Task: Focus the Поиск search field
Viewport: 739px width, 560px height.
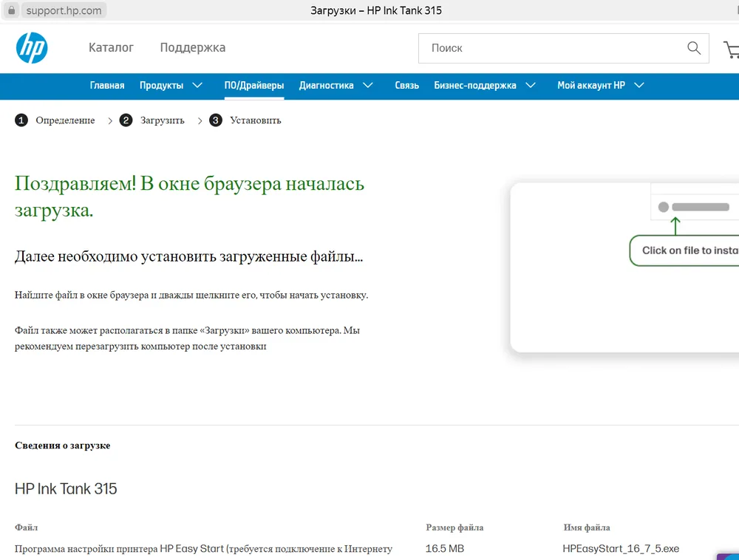Action: pyautogui.click(x=564, y=48)
